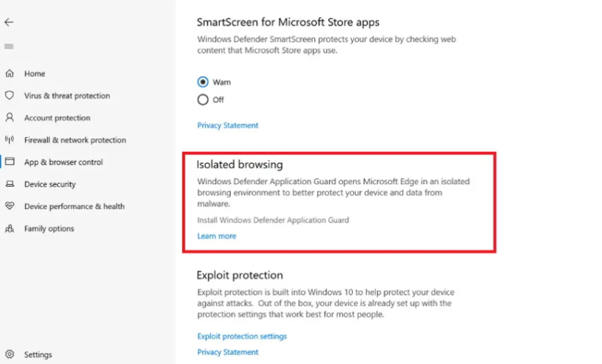This screenshot has height=364, width=602.
Task: Go to Firewall & network protection page
Action: tap(75, 140)
